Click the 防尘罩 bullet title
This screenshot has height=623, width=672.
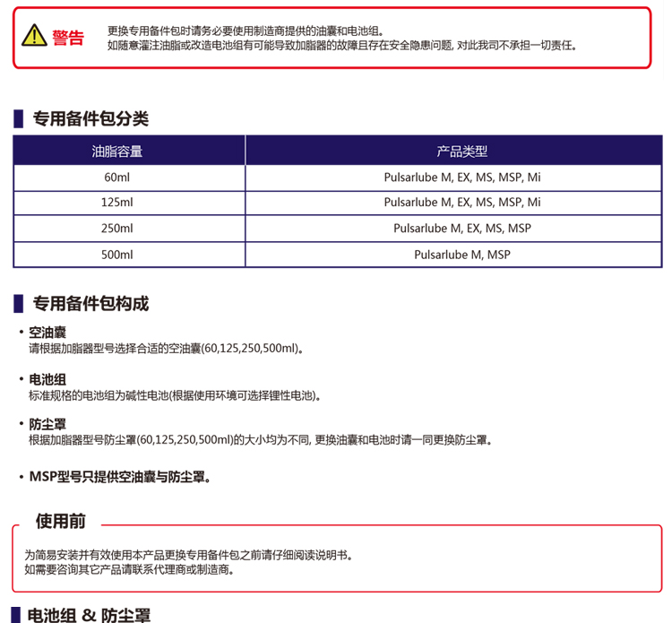click(47, 425)
